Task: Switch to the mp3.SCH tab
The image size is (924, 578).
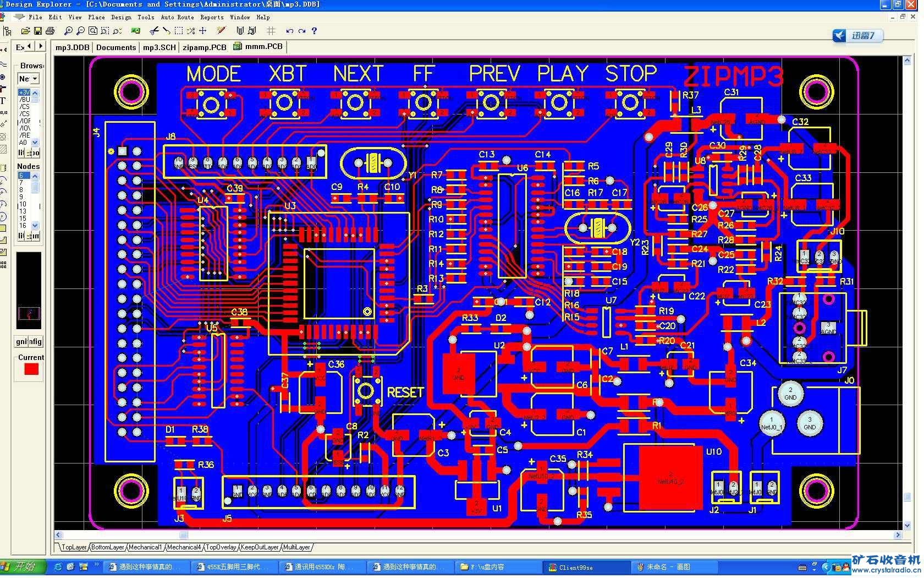Action: (x=159, y=47)
